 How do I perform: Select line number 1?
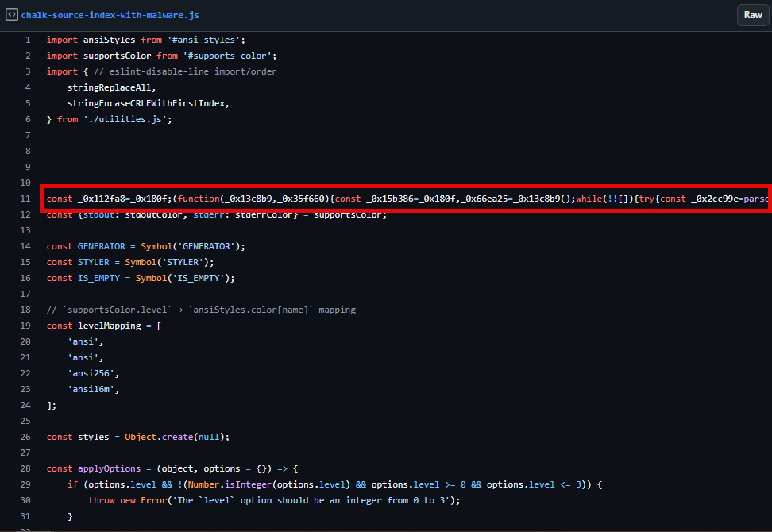point(28,40)
